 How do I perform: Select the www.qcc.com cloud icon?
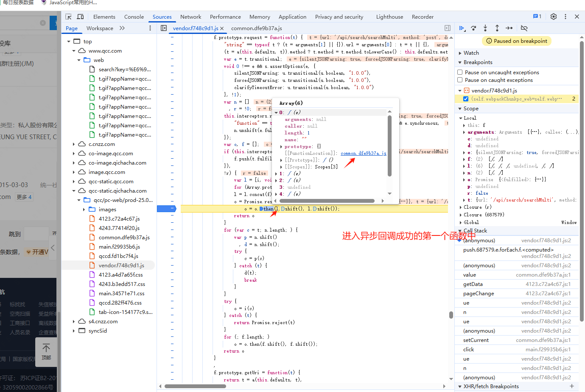[82, 50]
